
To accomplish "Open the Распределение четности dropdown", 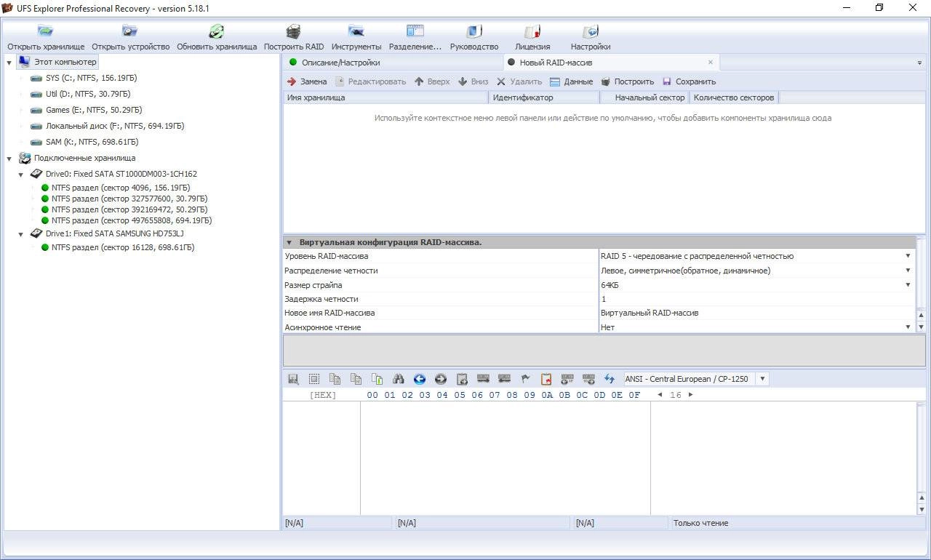I will click(908, 271).
